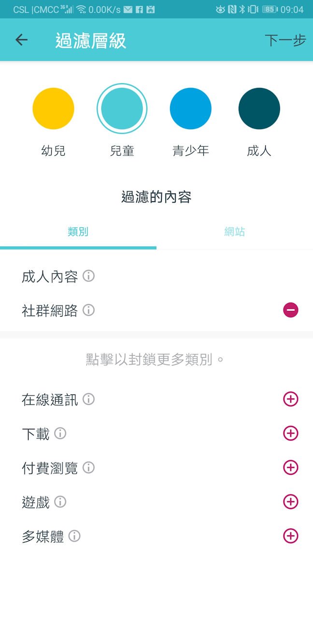Add 付費瀏覽 to blocked categories
Image resolution: width=313 pixels, height=644 pixels.
coord(290,468)
